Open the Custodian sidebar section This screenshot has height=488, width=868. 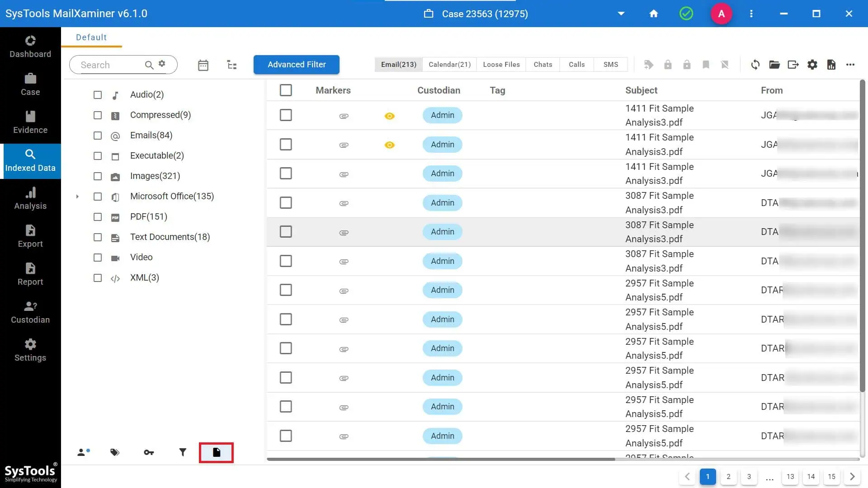point(30,312)
